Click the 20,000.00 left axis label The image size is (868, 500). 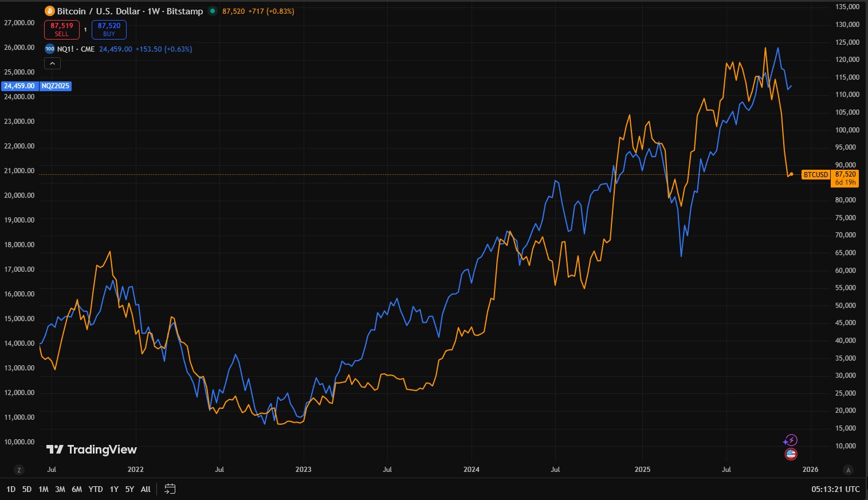click(x=19, y=196)
